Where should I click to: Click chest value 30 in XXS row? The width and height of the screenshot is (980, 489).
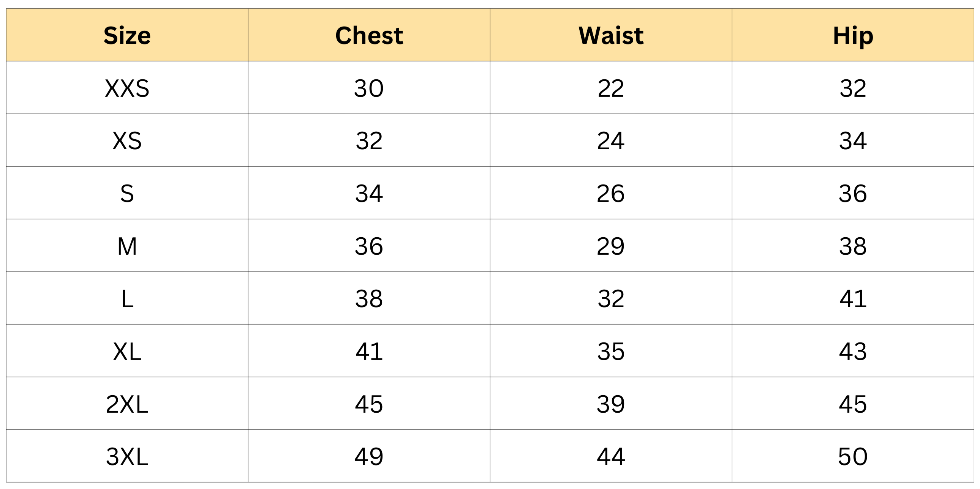click(x=369, y=88)
